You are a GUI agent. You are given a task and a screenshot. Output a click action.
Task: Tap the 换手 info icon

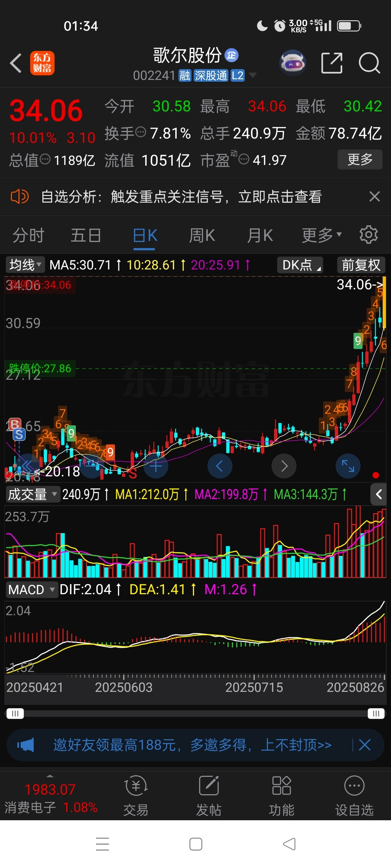140,132
